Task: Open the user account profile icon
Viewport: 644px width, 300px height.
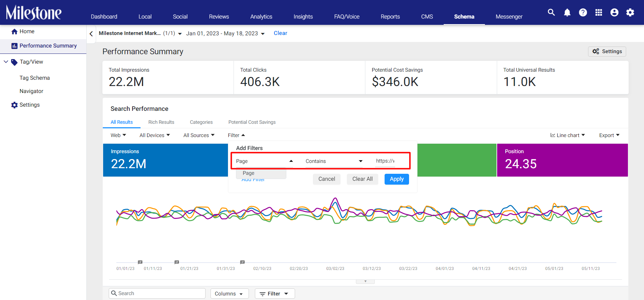Action: coord(614,13)
